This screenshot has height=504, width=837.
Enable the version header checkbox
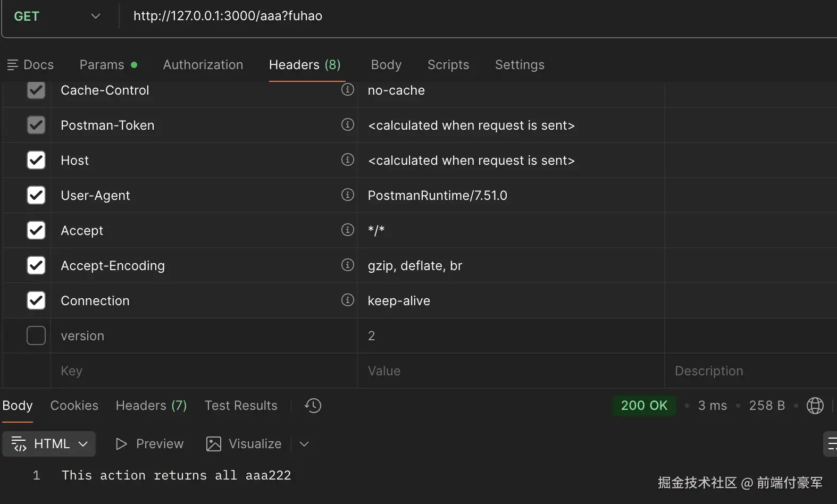(x=36, y=335)
